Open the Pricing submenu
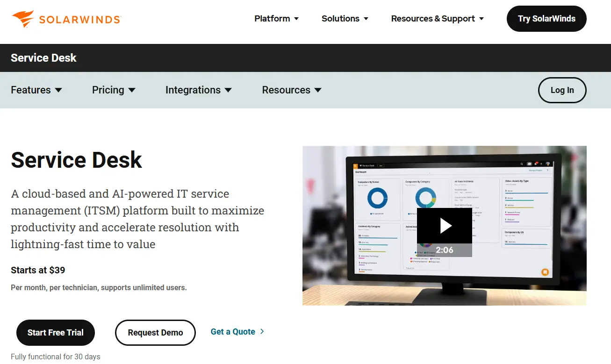Image resolution: width=611 pixels, height=364 pixels. pos(108,90)
